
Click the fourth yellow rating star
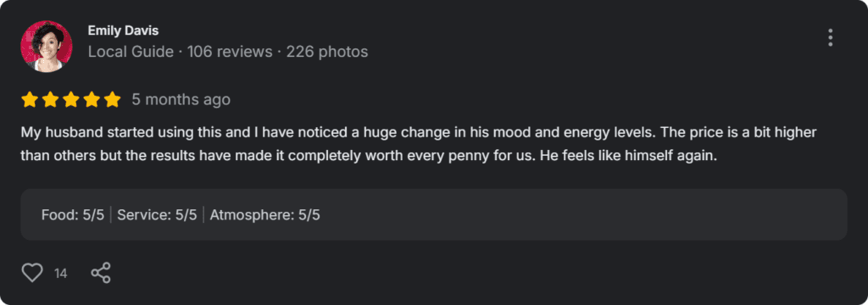pos(92,100)
